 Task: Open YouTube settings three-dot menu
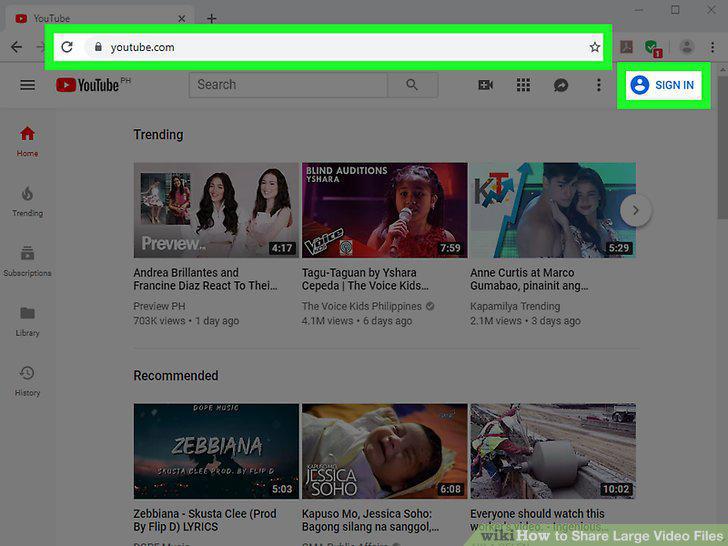[x=599, y=85]
